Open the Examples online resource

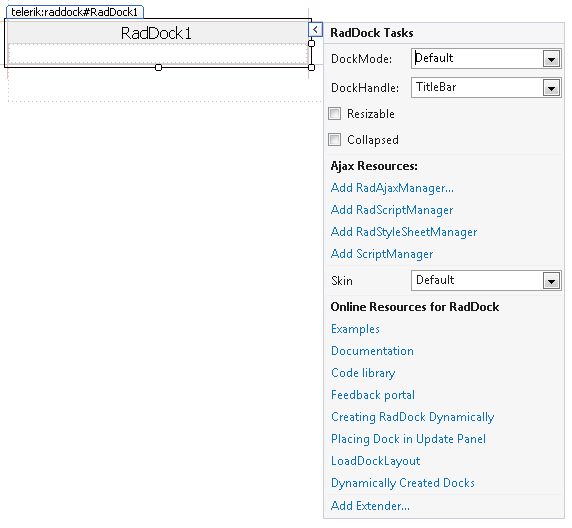point(355,329)
